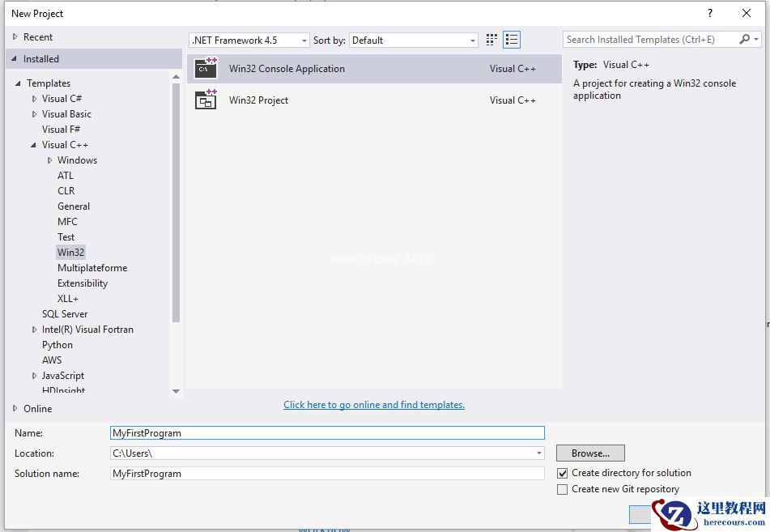Expand the Visual C# node
Viewport: 770px width, 532px height.
34,99
